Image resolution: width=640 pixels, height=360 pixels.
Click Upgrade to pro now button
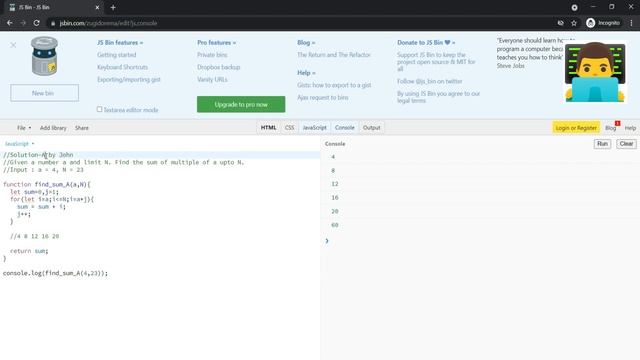point(241,104)
